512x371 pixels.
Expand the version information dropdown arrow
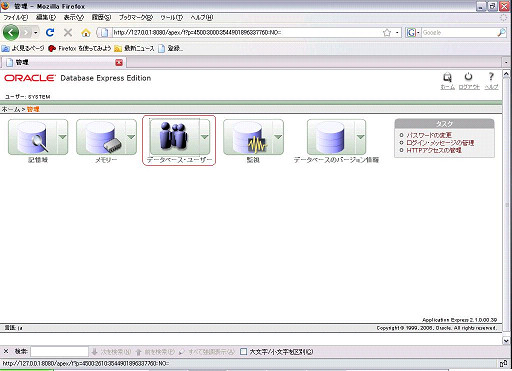click(x=360, y=137)
